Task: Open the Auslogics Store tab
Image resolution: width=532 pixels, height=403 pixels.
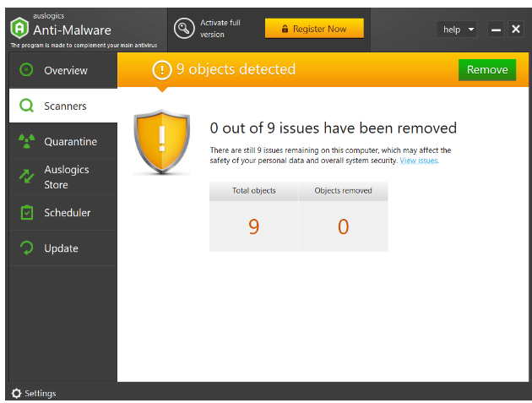Action: (63, 177)
